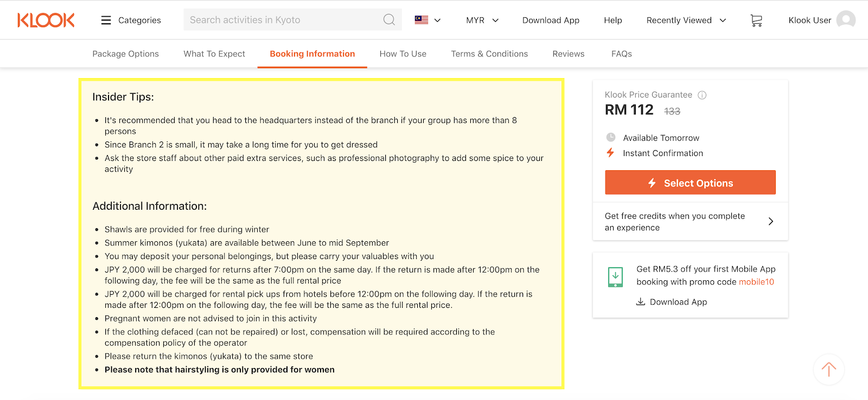Open the MYR currency dropdown
The image size is (868, 400).
(482, 20)
